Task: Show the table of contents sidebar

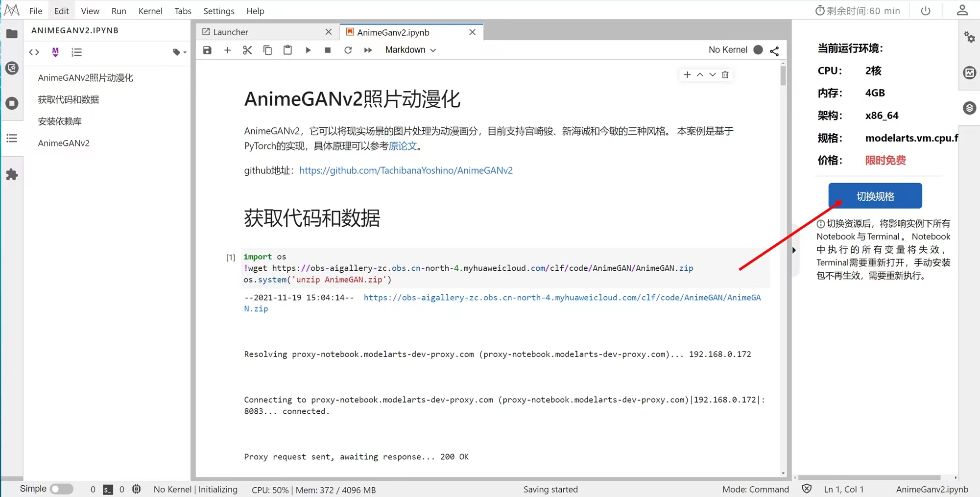Action: coord(12,139)
